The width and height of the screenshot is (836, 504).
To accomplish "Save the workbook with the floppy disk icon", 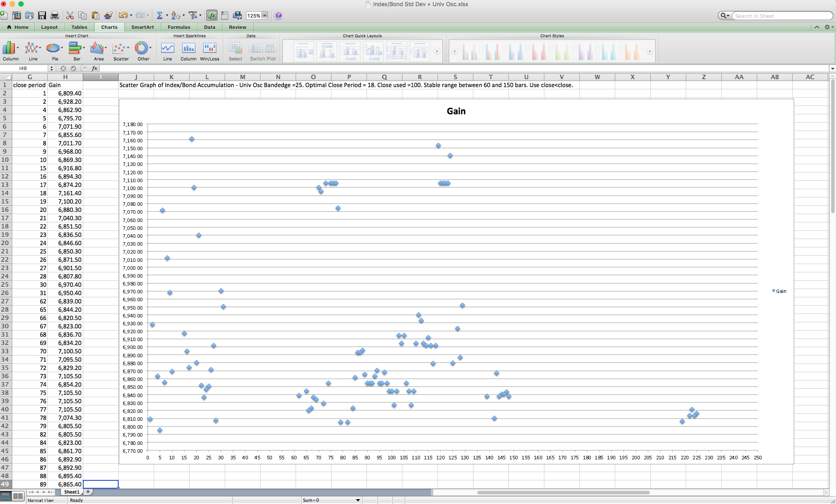I will point(42,15).
